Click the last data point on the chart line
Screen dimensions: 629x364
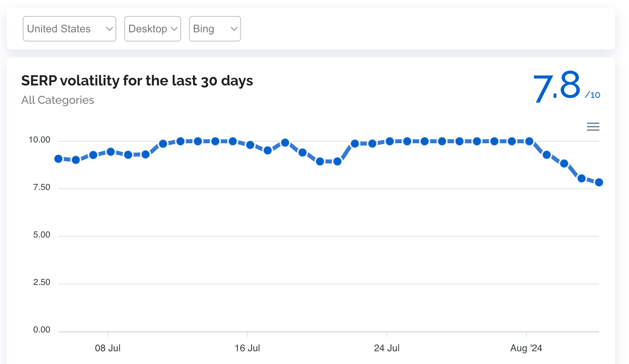(599, 182)
